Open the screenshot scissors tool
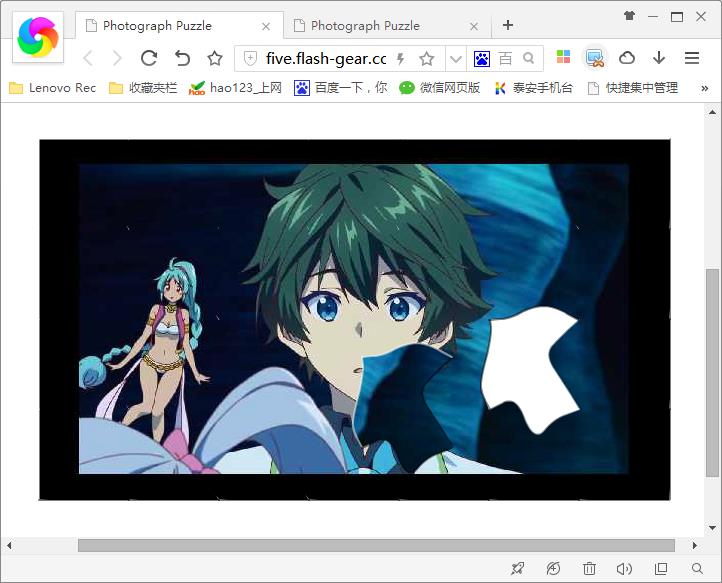This screenshot has width=722, height=583. tap(594, 58)
